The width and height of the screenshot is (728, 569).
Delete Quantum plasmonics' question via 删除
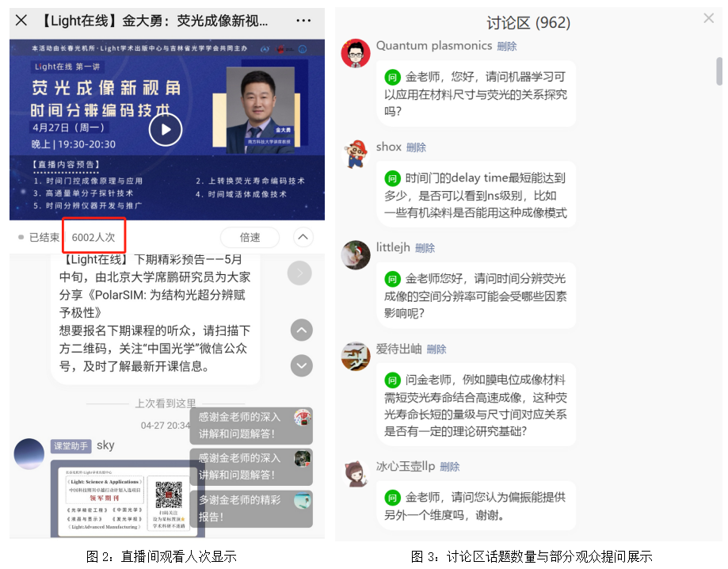coord(507,47)
